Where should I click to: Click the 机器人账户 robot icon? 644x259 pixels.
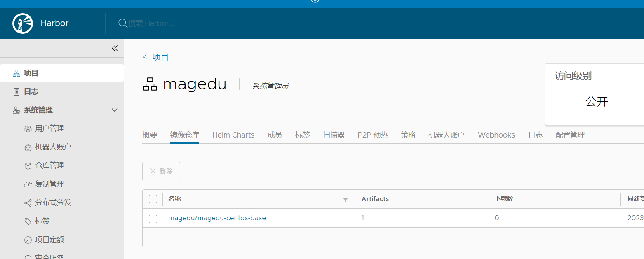click(x=28, y=147)
